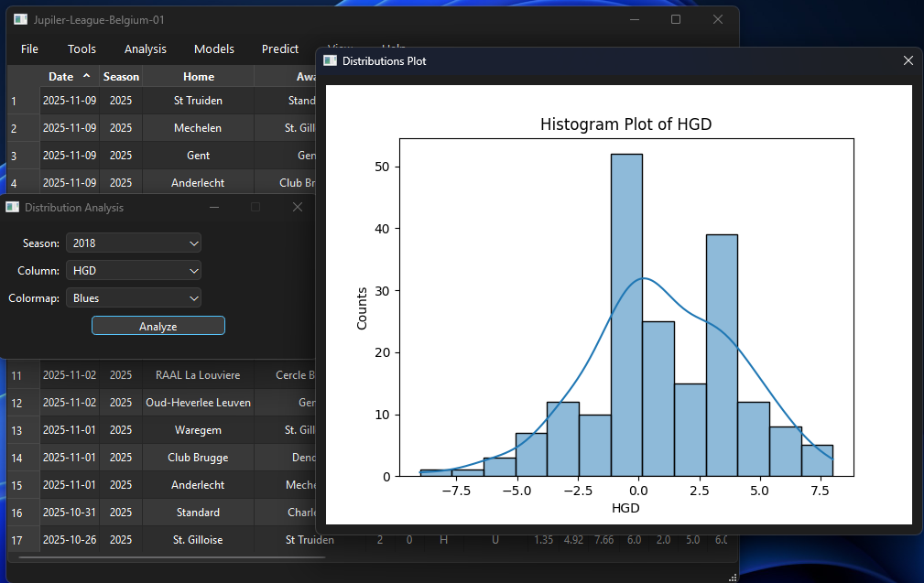
Task: Select row header number 11
Action: [23, 376]
